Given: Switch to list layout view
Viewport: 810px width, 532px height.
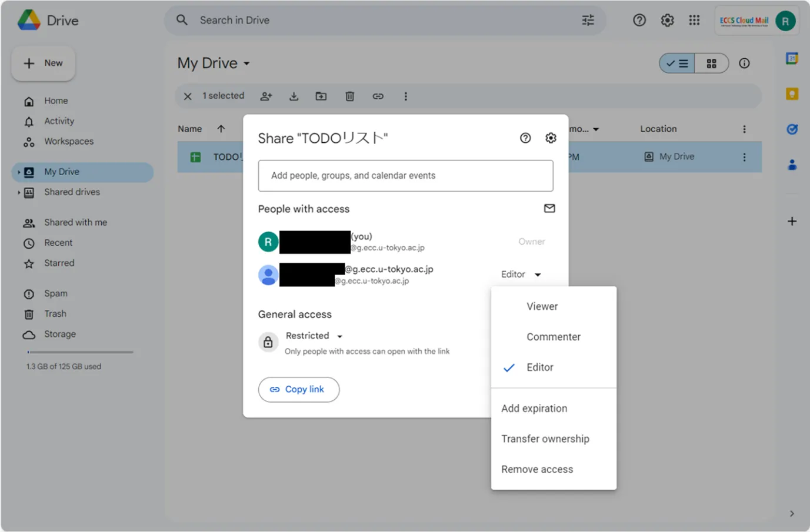Looking at the screenshot, I should (x=677, y=63).
